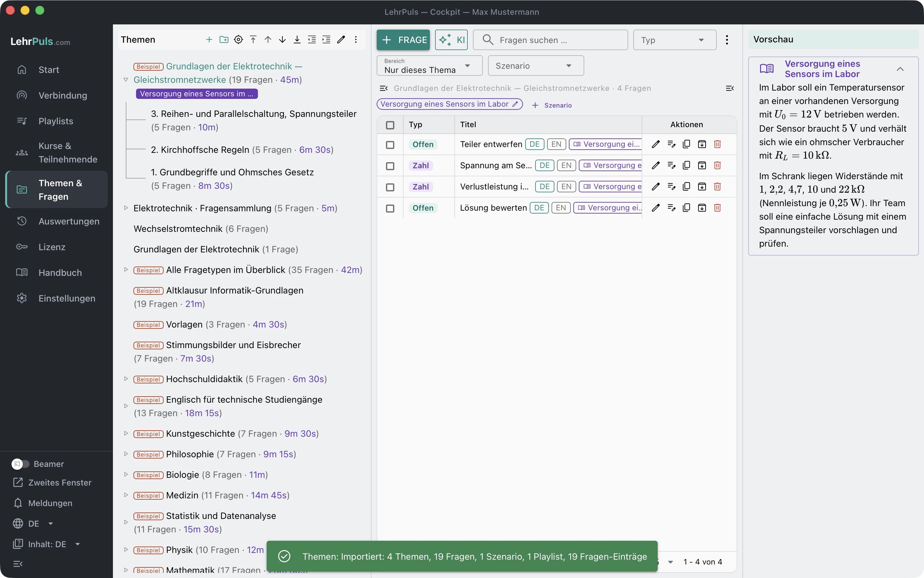Click the FRAGE button to add question
Image resolution: width=924 pixels, height=578 pixels.
point(403,40)
